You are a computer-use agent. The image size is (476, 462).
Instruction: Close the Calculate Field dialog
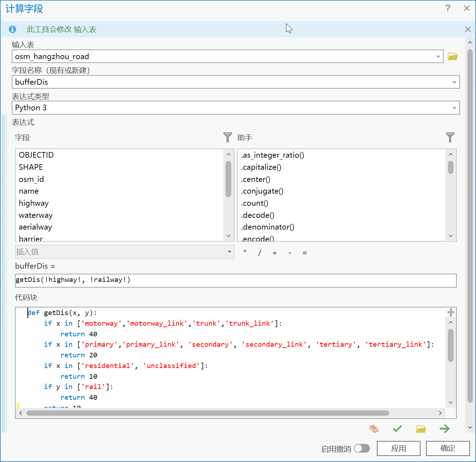point(466,8)
